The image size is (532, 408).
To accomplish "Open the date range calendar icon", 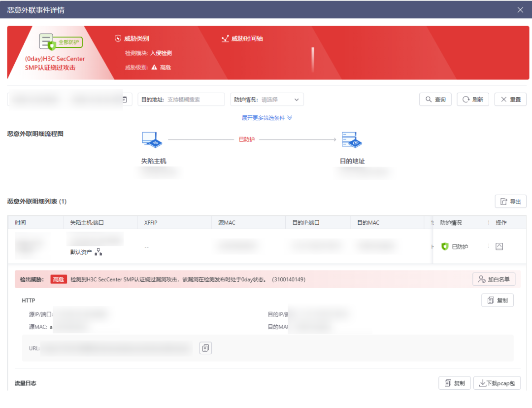I will click(125, 100).
